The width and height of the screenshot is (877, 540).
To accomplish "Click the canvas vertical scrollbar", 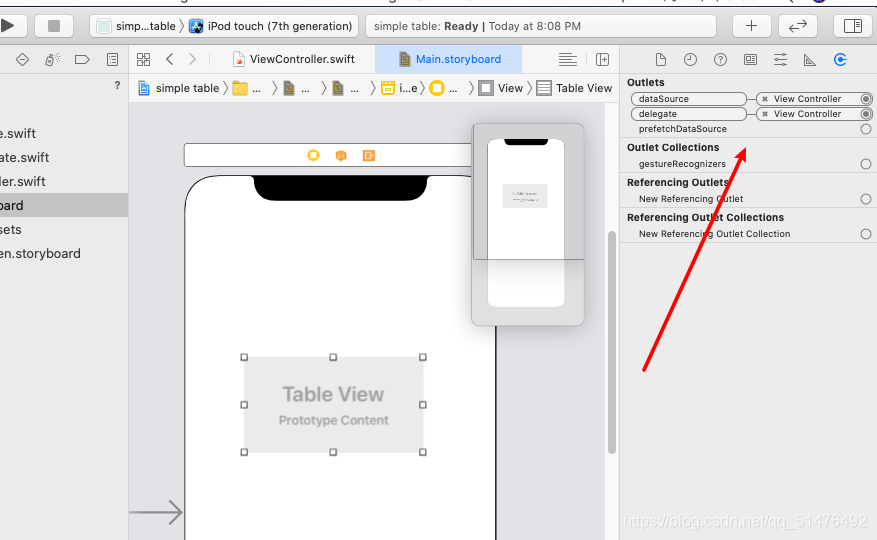I will coord(612,341).
